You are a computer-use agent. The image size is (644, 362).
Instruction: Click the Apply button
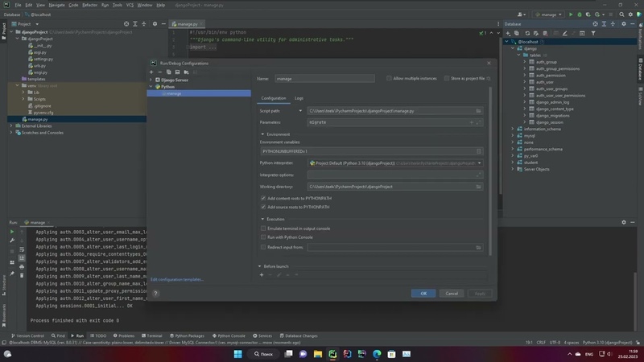480,294
